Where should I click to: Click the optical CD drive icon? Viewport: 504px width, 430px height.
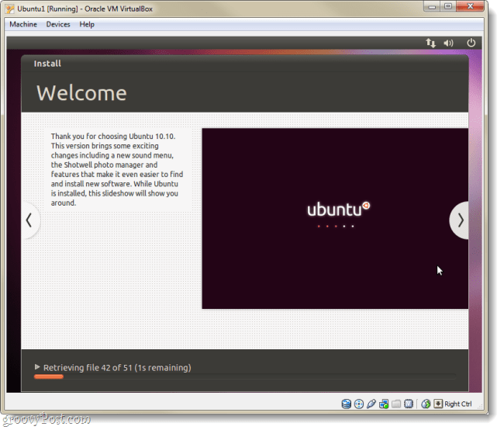pos(359,404)
